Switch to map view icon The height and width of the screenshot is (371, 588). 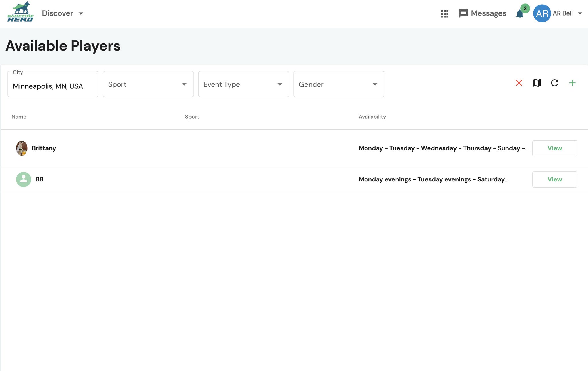[x=536, y=83]
